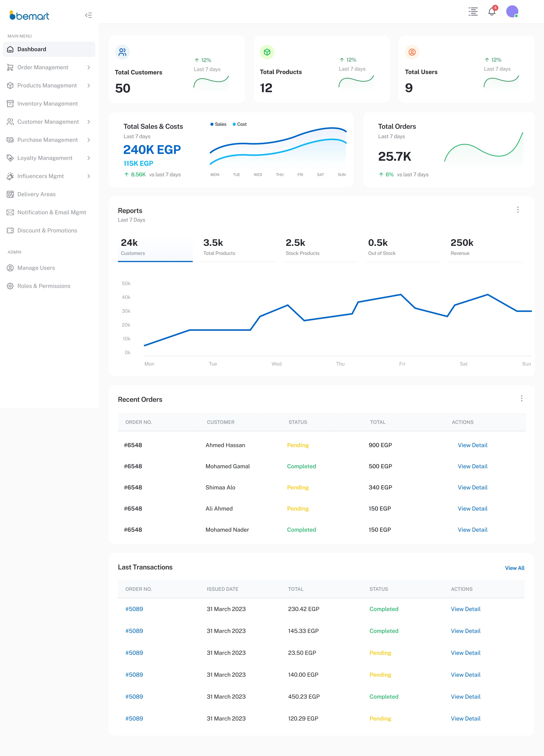Click the Notification & Email envelope icon
The height and width of the screenshot is (756, 544).
point(10,212)
